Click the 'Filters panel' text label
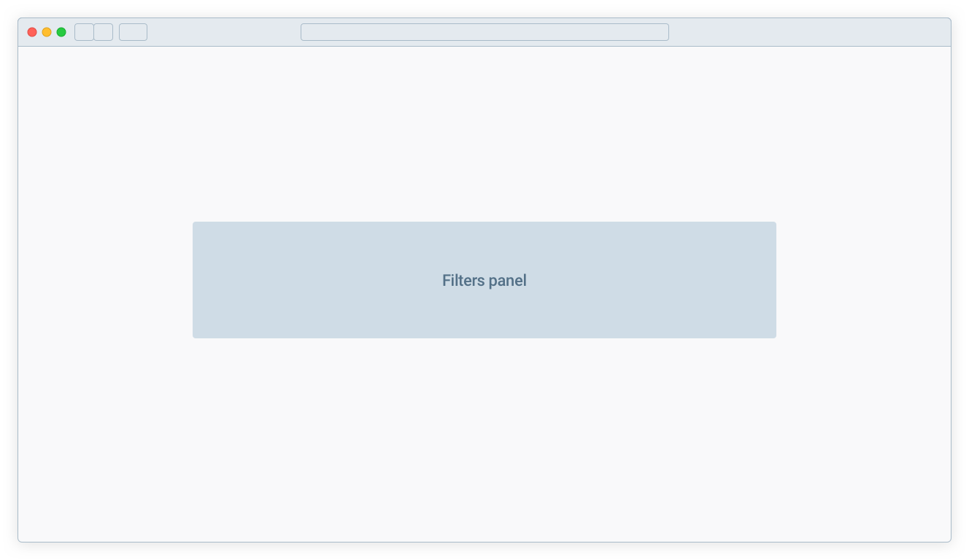This screenshot has width=969, height=560. tap(484, 281)
